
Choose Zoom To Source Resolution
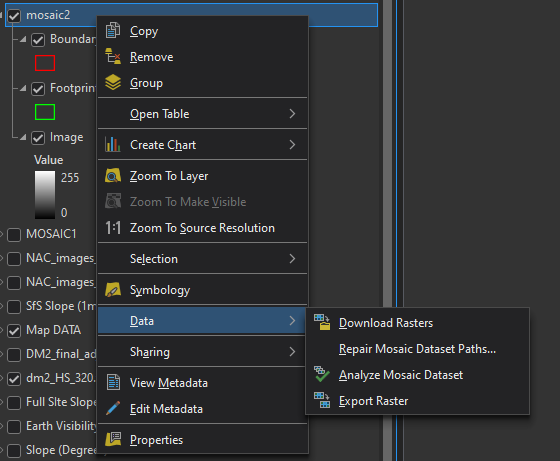(x=202, y=228)
